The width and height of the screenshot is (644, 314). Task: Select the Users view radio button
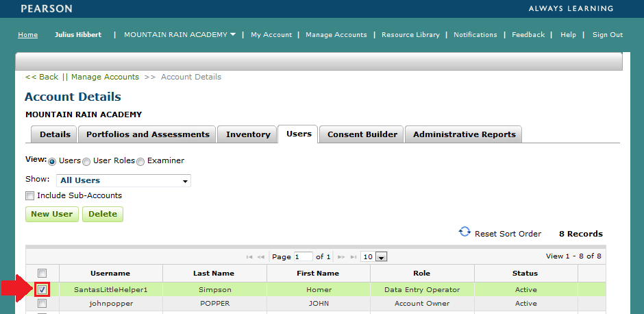52,162
